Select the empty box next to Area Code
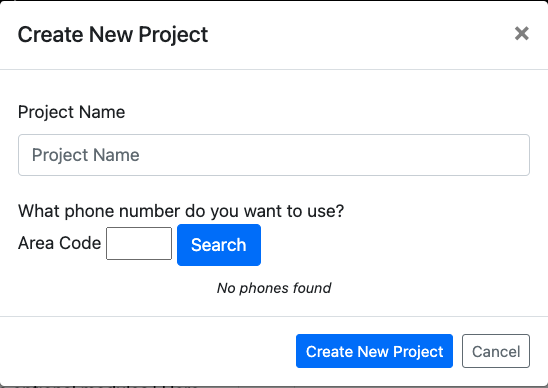Screen dimensions: 548x388 pos(139,243)
